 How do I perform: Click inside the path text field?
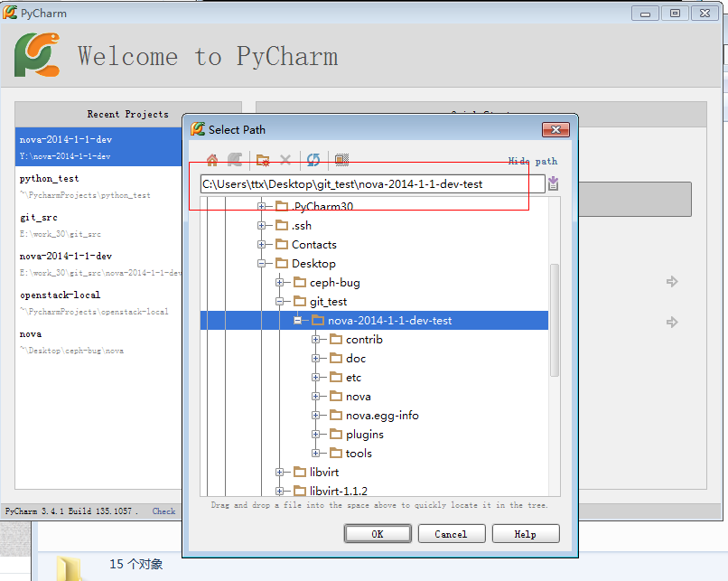pyautogui.click(x=372, y=184)
